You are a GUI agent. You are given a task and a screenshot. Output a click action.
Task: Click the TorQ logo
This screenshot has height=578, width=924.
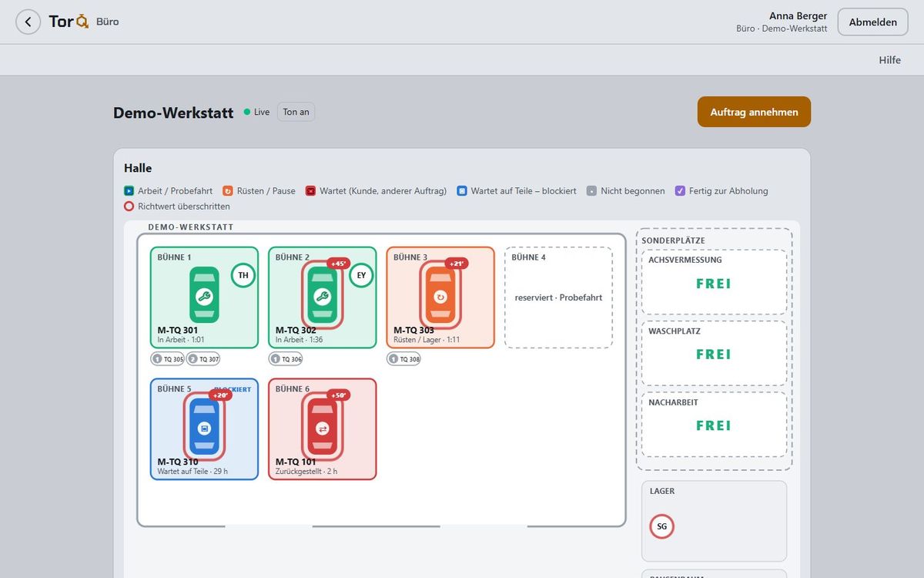point(69,22)
